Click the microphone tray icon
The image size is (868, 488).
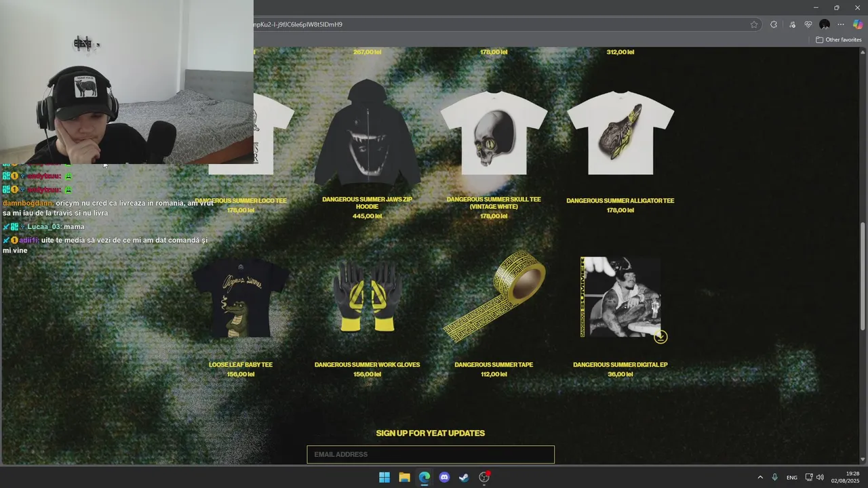[x=774, y=477]
